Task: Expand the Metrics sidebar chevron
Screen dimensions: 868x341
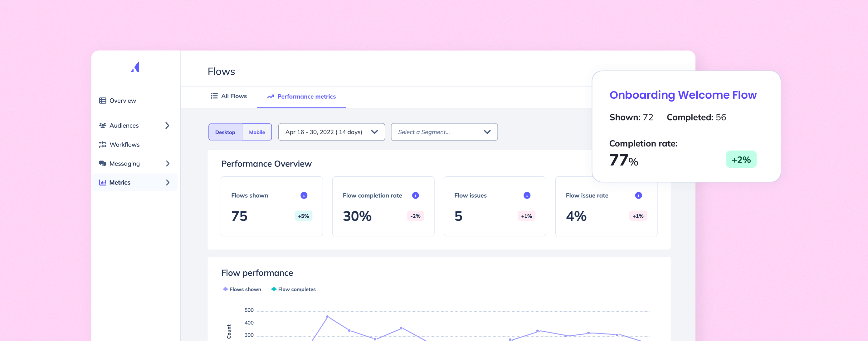Action: point(167,182)
